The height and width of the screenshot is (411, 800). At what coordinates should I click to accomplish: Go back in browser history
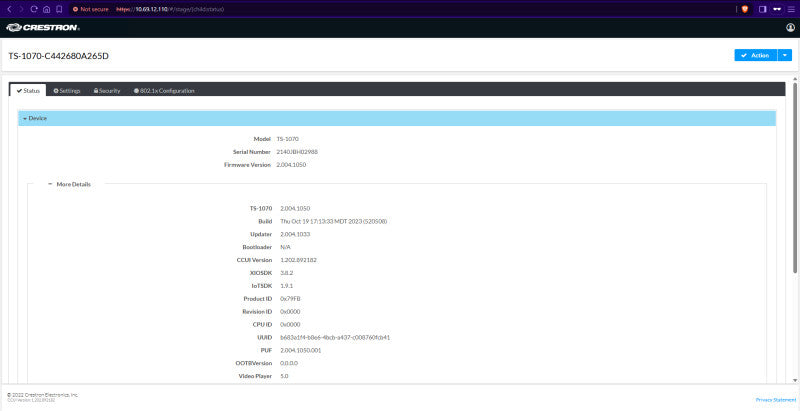pyautogui.click(x=9, y=9)
